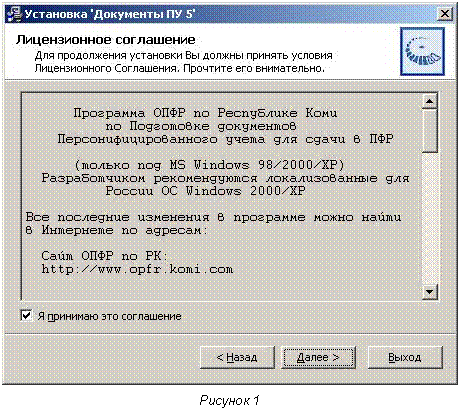This screenshot has width=460, height=411.
Task: Continue with the 'Далее >' button
Action: point(318,357)
